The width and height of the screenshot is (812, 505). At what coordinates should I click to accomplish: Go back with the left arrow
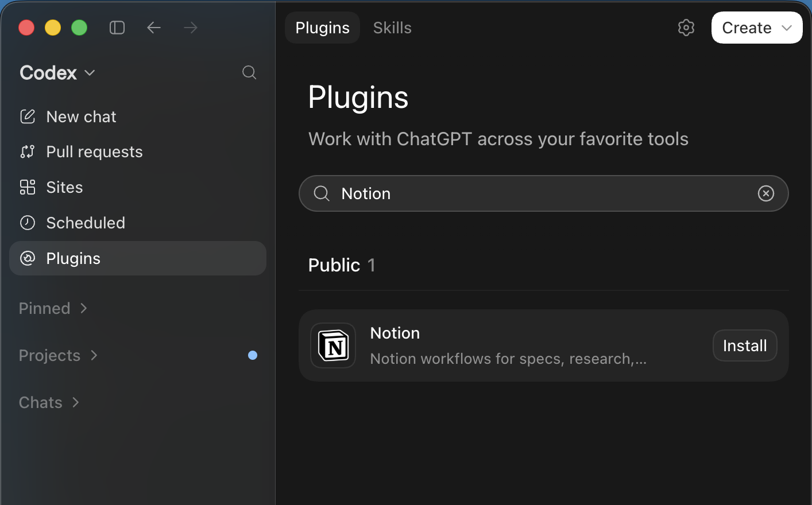coord(153,28)
